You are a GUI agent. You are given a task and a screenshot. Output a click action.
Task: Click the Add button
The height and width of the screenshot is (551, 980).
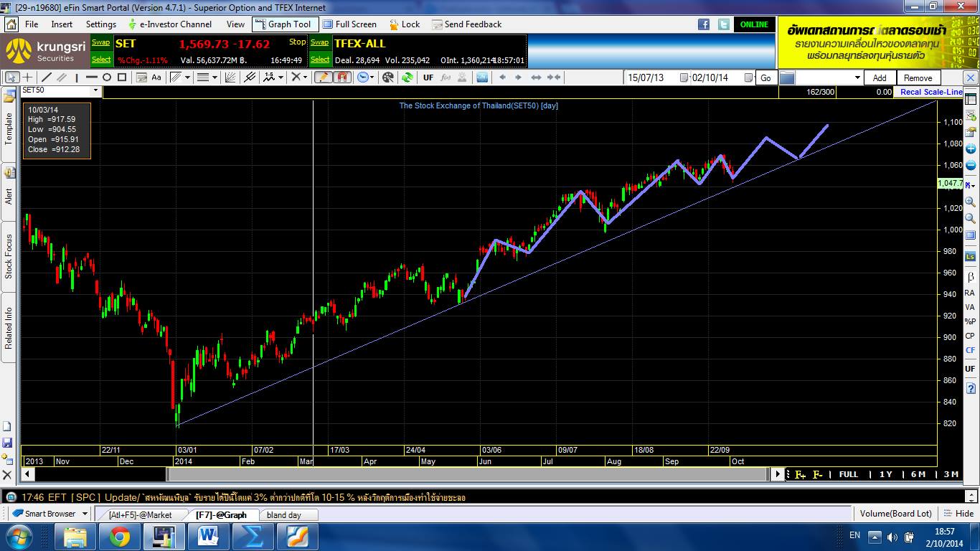click(880, 77)
